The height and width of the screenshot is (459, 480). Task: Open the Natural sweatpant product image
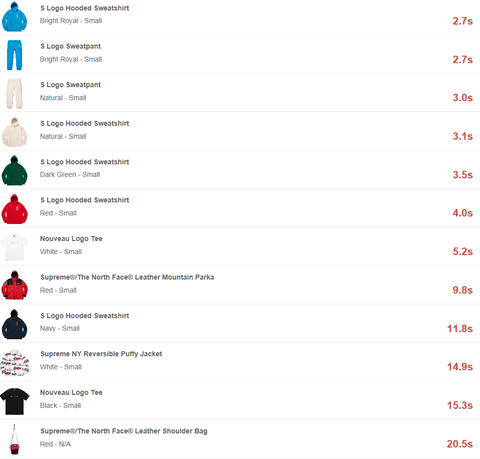[x=14, y=94]
